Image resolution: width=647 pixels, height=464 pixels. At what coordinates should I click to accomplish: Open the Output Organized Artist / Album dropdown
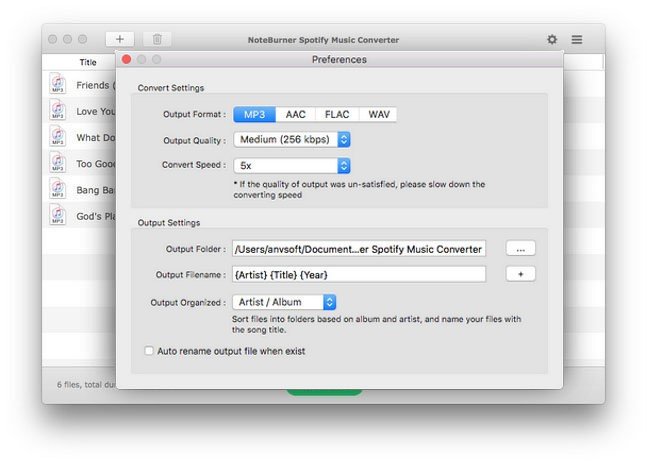click(284, 302)
